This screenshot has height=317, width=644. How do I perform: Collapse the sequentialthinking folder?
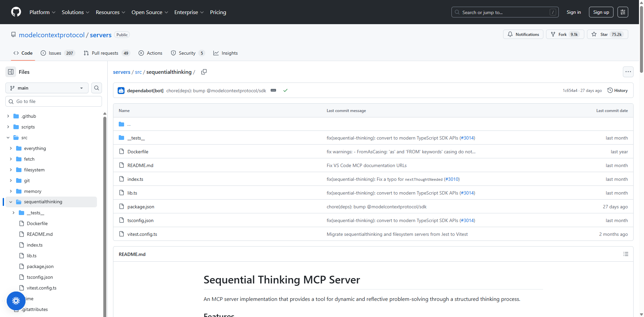(10, 202)
